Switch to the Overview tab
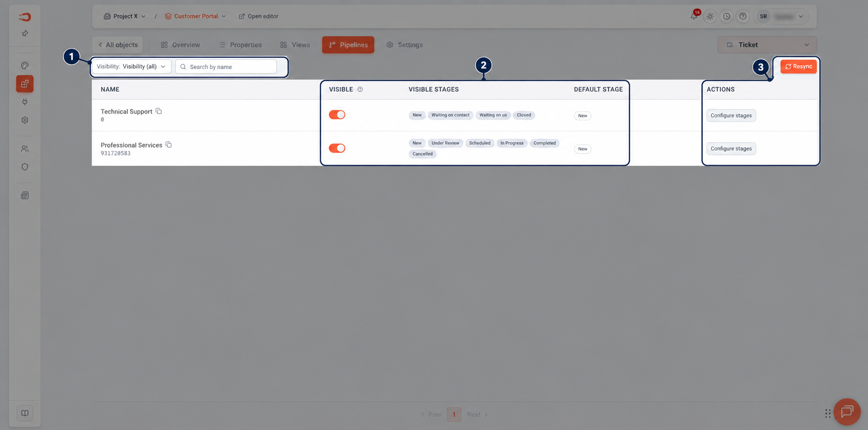The image size is (868, 430). tap(181, 45)
